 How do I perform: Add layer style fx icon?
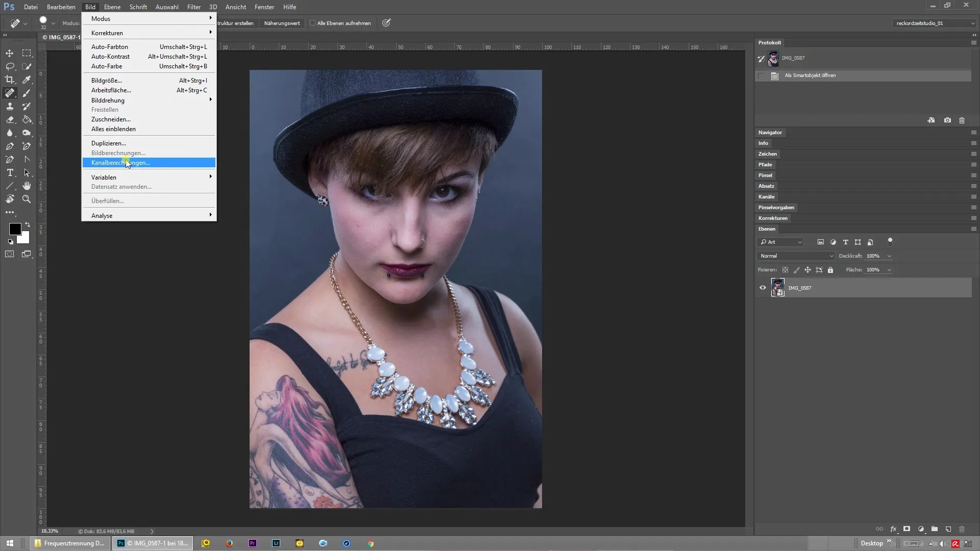[x=893, y=529]
